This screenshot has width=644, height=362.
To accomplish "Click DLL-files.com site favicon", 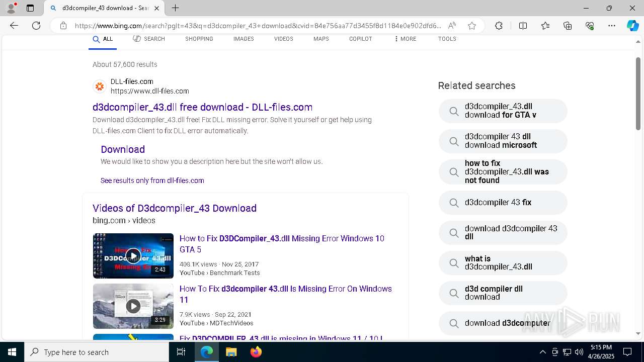I will click(x=100, y=86).
